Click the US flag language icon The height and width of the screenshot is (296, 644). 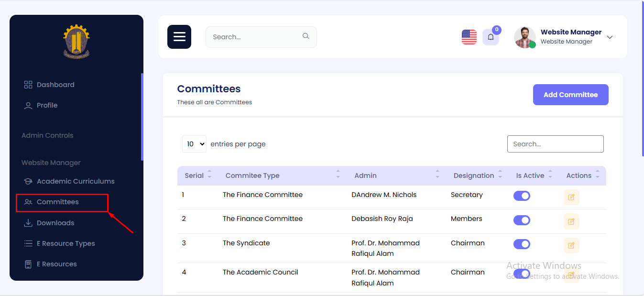pyautogui.click(x=469, y=37)
